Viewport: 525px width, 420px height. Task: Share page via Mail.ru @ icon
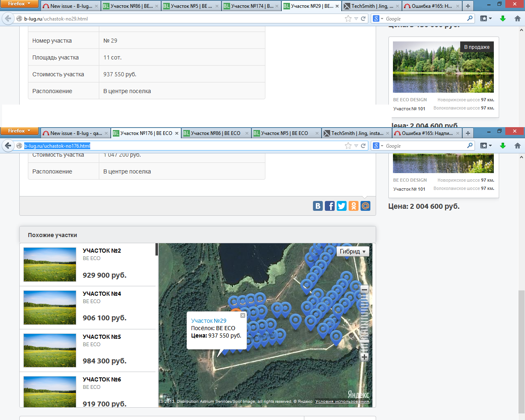(365, 206)
